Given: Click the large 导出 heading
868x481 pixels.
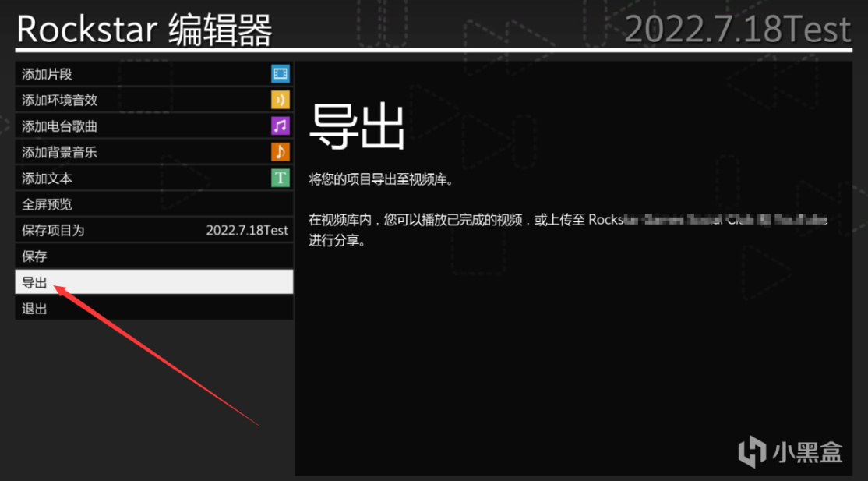Looking at the screenshot, I should [357, 126].
